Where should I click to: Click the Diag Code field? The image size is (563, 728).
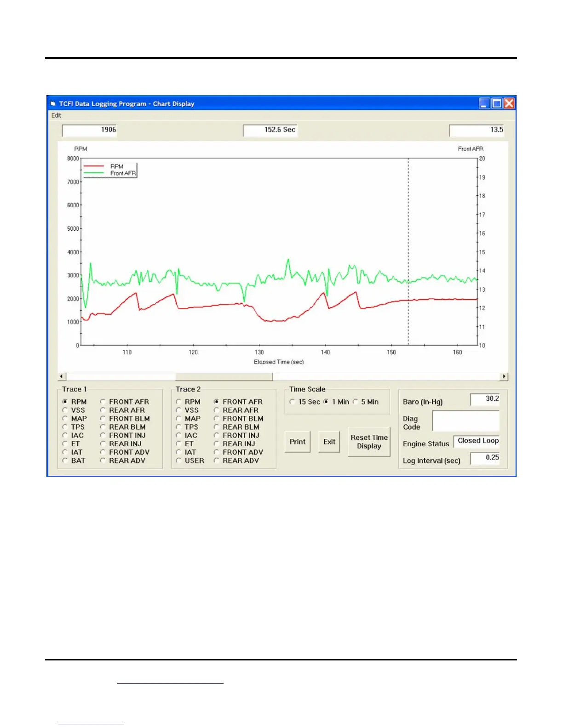click(465, 421)
